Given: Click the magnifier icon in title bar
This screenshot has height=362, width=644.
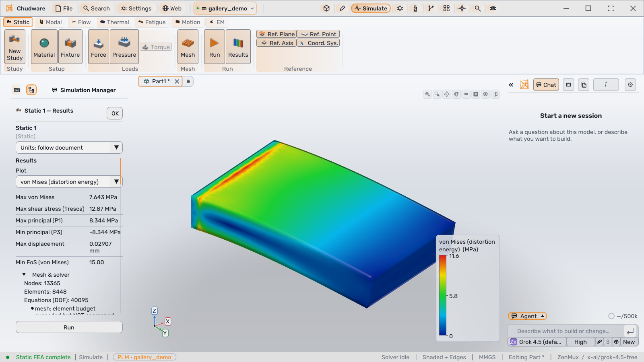Looking at the screenshot, I should 477,8.
